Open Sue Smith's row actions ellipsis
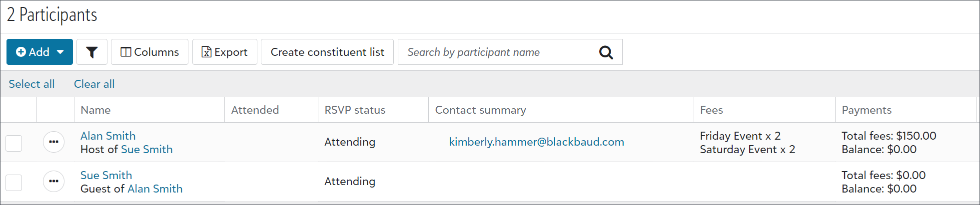The width and height of the screenshot is (980, 205). (x=53, y=182)
